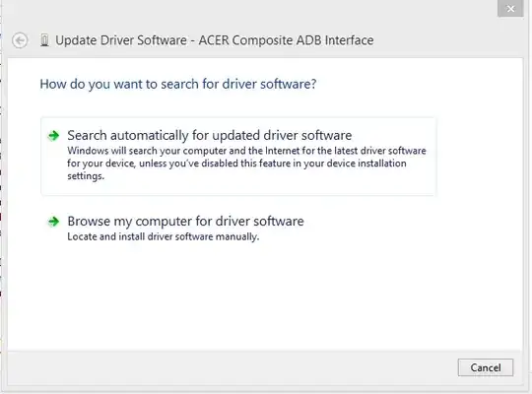Cancel the driver update wizard
Viewport: 532px width, 394px height.
(486, 367)
